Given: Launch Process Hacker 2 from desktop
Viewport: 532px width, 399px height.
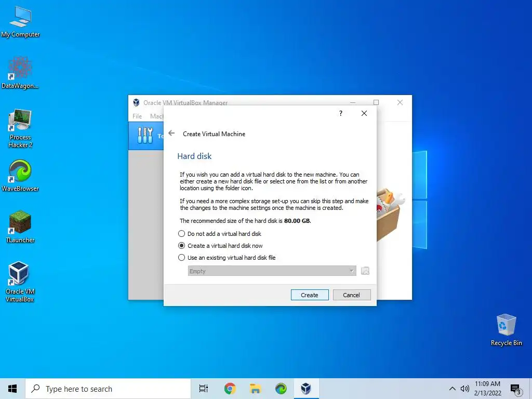Looking at the screenshot, I should click(x=20, y=129).
